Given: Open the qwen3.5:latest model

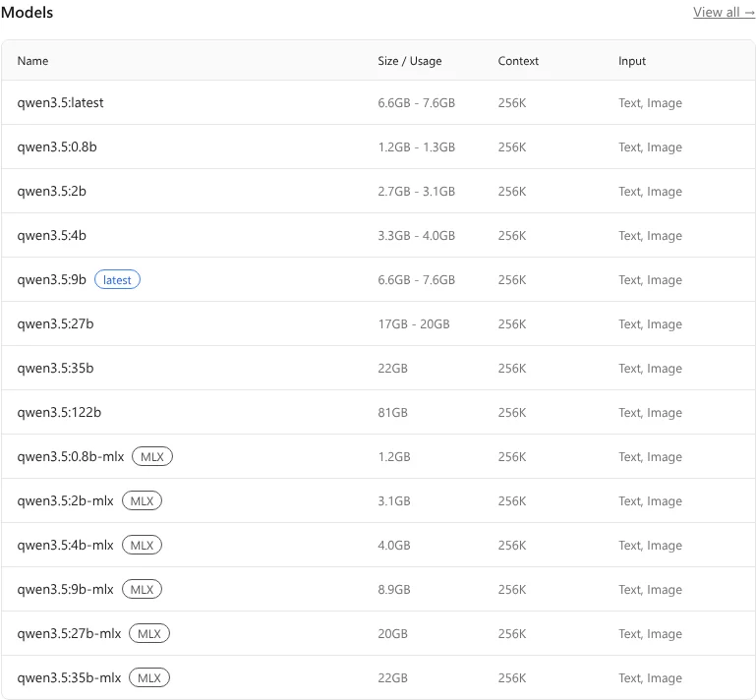Looking at the screenshot, I should tap(60, 102).
